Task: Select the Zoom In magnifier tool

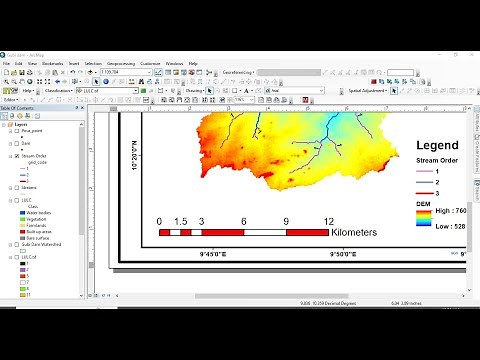Action: [6, 81]
